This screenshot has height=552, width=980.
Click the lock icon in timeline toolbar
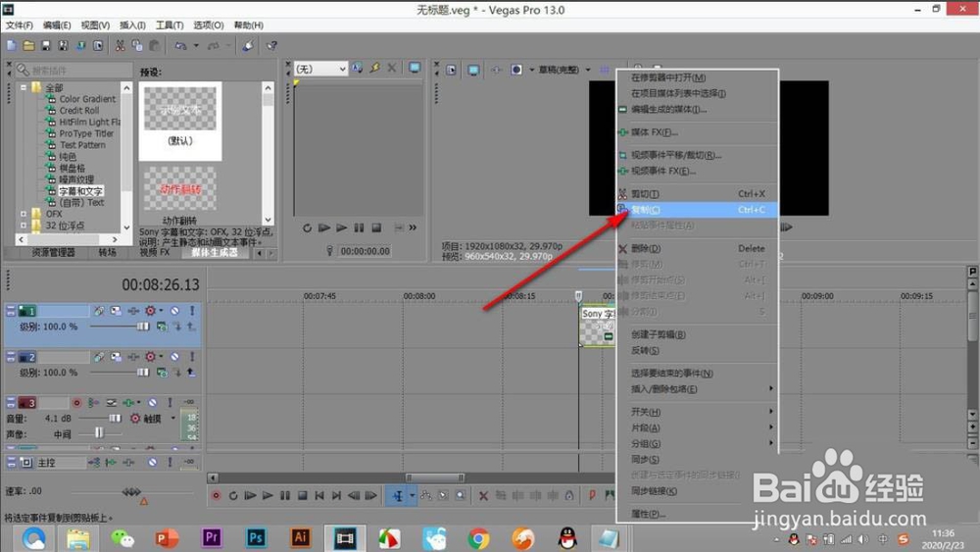pyautogui.click(x=569, y=496)
